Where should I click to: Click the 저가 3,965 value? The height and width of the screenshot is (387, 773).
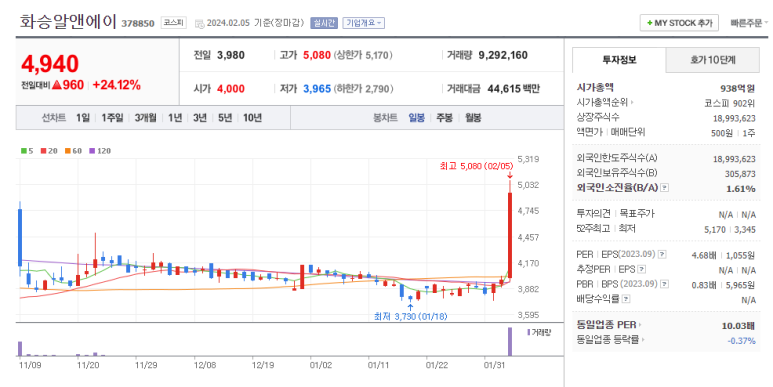click(x=316, y=89)
